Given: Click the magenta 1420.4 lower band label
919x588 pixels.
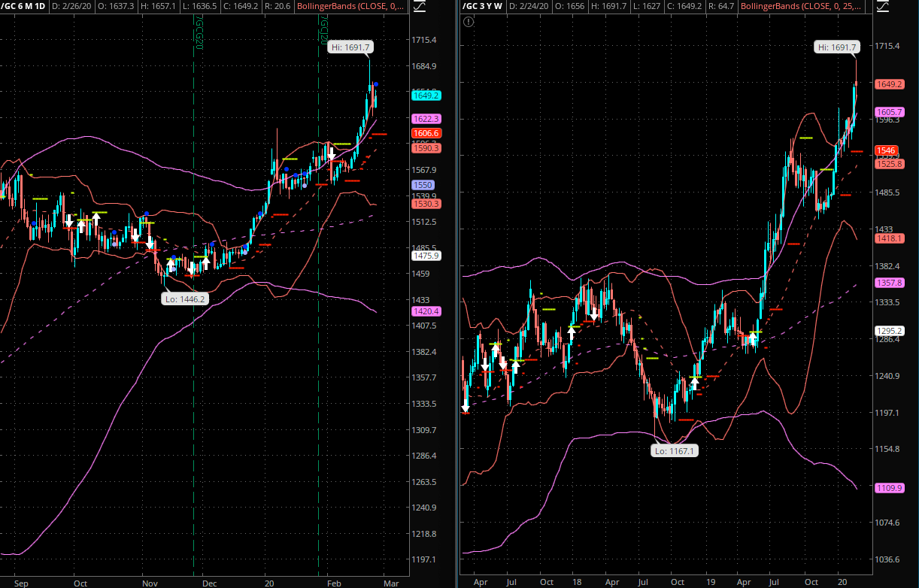Looking at the screenshot, I should (x=426, y=311).
